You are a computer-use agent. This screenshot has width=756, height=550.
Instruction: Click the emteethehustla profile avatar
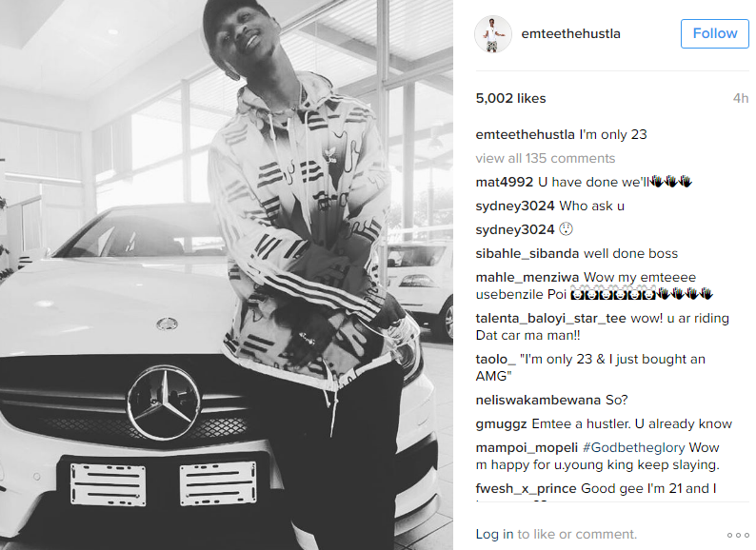pyautogui.click(x=493, y=33)
